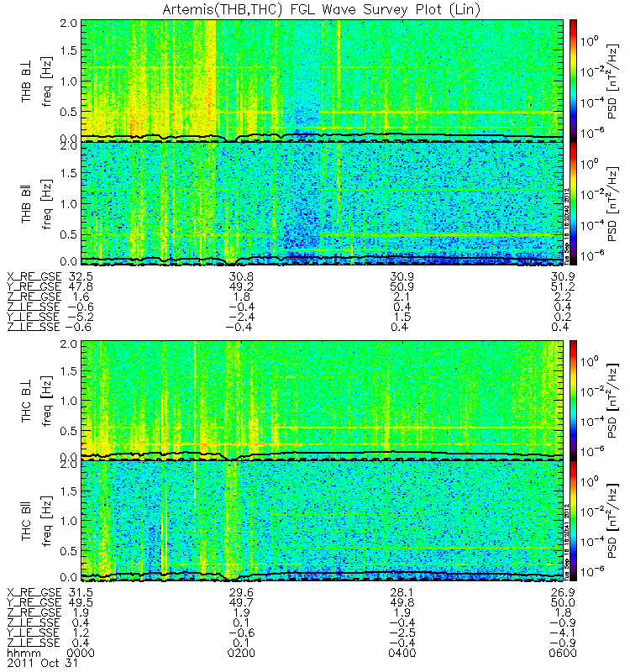630x672 pixels.
Task: Click the Z_RE_GSE value '2.2'
Action: tap(563, 297)
